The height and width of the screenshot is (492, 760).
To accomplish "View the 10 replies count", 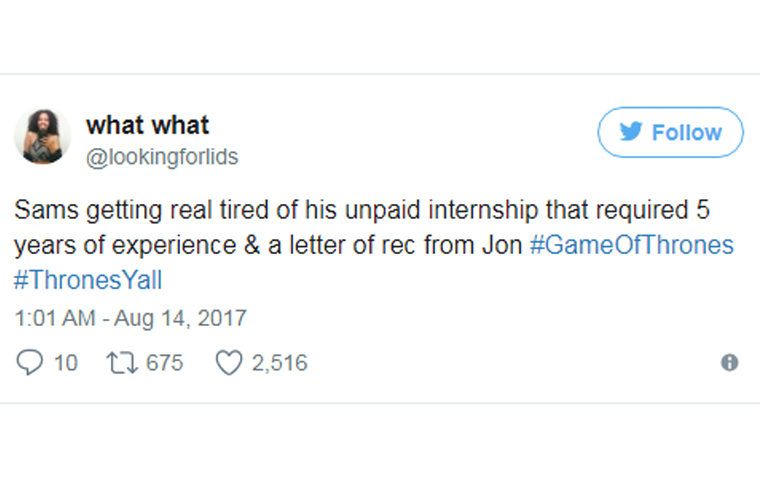I will click(65, 363).
